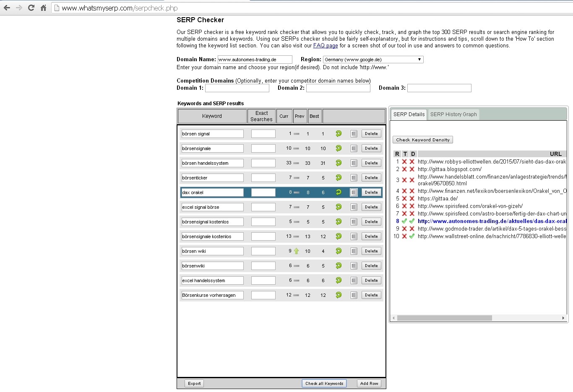Refresh rank for börsen wiki
573x392 pixels.
339,251
